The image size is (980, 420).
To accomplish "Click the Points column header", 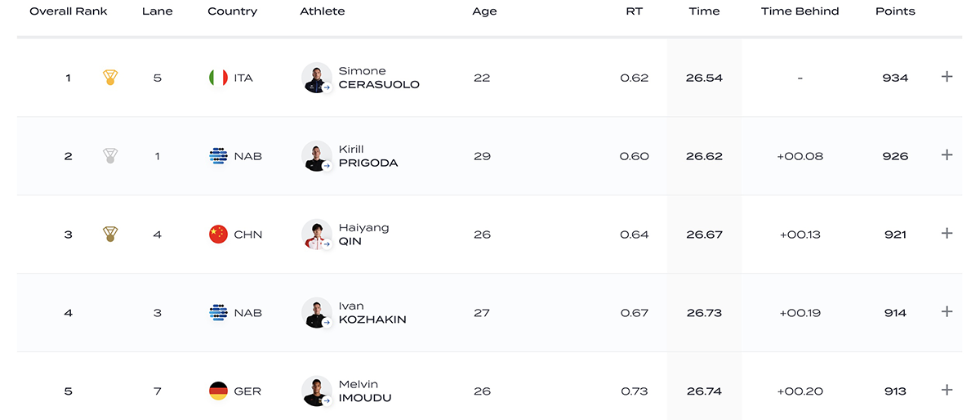I will pyautogui.click(x=895, y=11).
